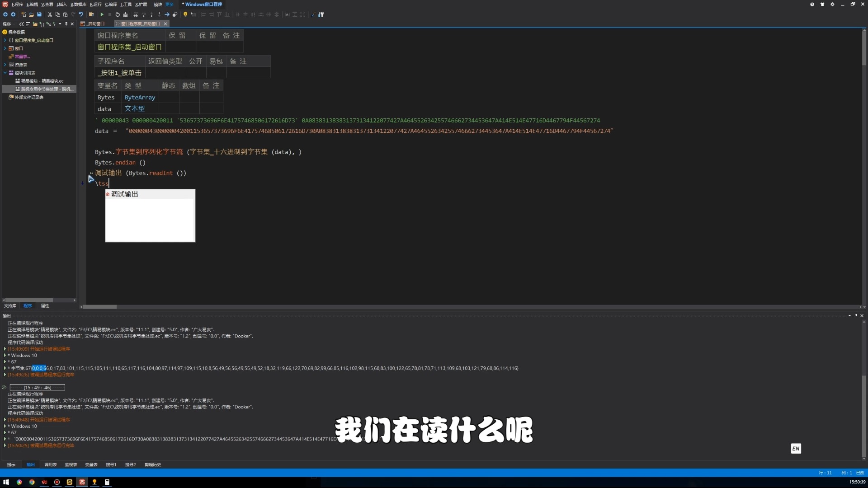Pin the 程序 panel with its pushpin
868x488 pixels.
point(66,24)
